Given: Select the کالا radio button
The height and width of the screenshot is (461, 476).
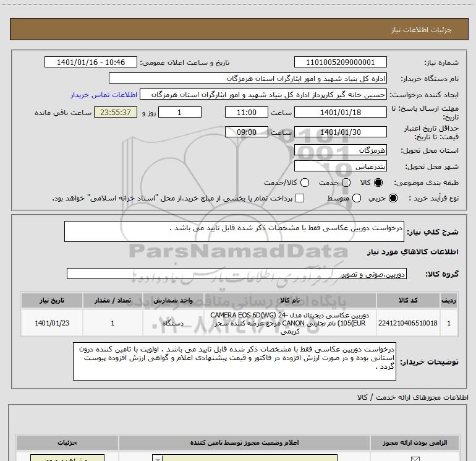Looking at the screenshot, I should pos(378,183).
